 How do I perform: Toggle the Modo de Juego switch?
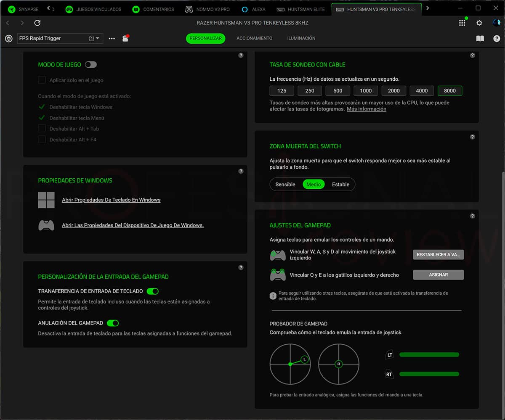(x=91, y=65)
